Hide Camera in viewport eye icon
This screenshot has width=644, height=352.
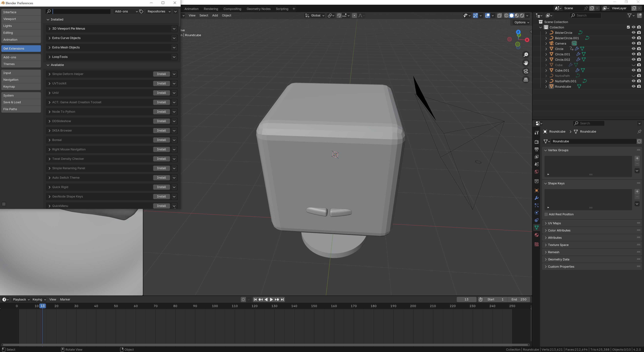tap(634, 43)
